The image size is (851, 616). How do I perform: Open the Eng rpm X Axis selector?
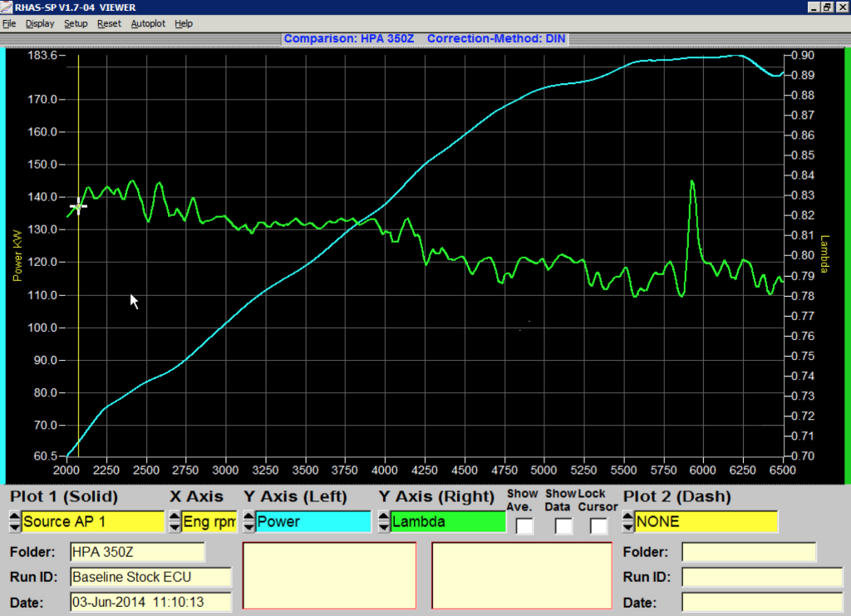[208, 521]
